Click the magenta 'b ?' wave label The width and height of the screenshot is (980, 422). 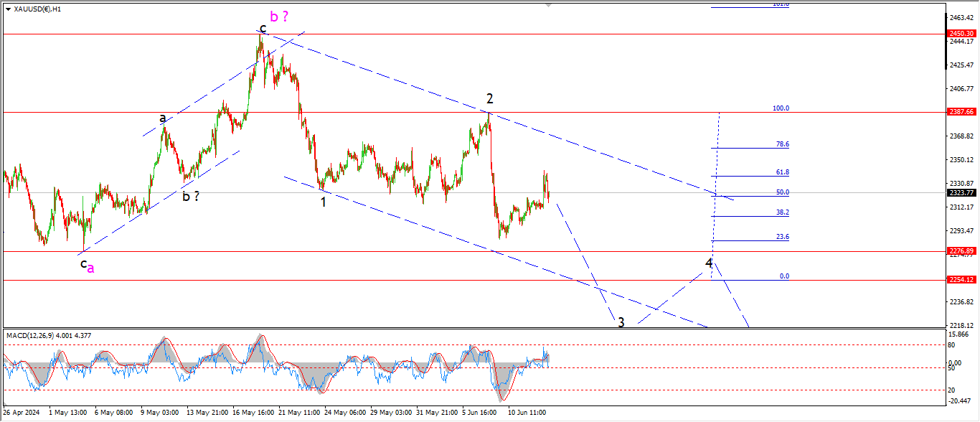pos(279,16)
